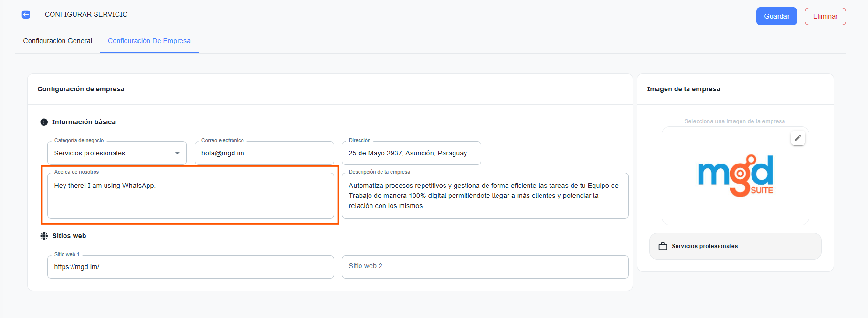Edit the Descripción de la empresa text
This screenshot has height=318, width=868.
coord(485,196)
